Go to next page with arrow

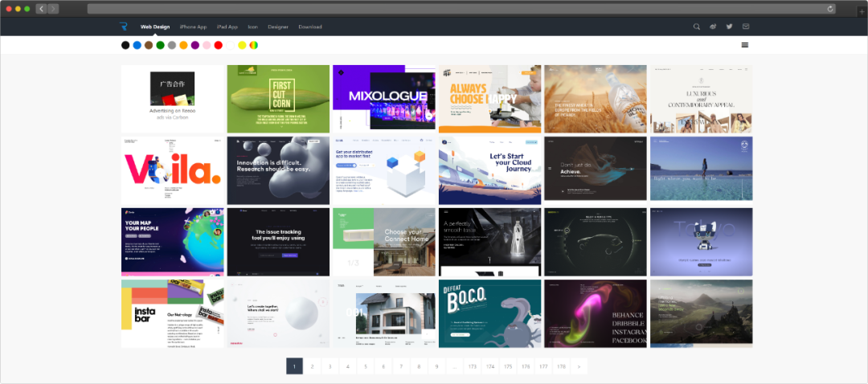(x=579, y=366)
